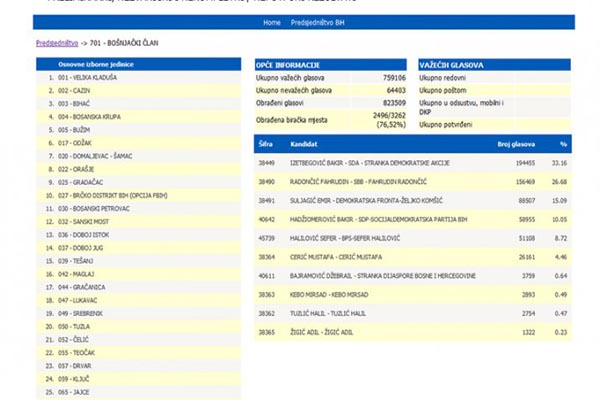Click candidate code 38449
Screen dimensions: 600x400
pyautogui.click(x=266, y=163)
